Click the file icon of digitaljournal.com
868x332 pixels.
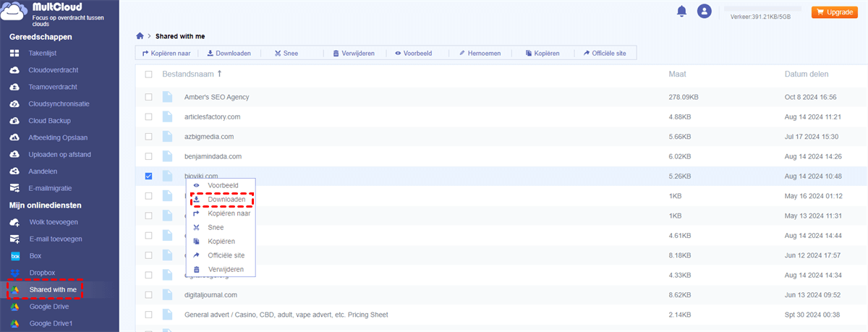168,295
